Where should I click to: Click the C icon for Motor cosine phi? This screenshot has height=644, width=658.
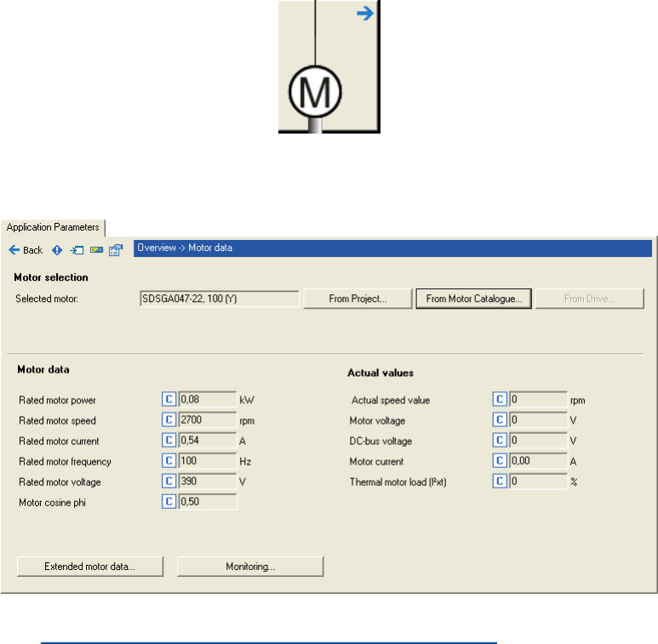click(x=169, y=502)
